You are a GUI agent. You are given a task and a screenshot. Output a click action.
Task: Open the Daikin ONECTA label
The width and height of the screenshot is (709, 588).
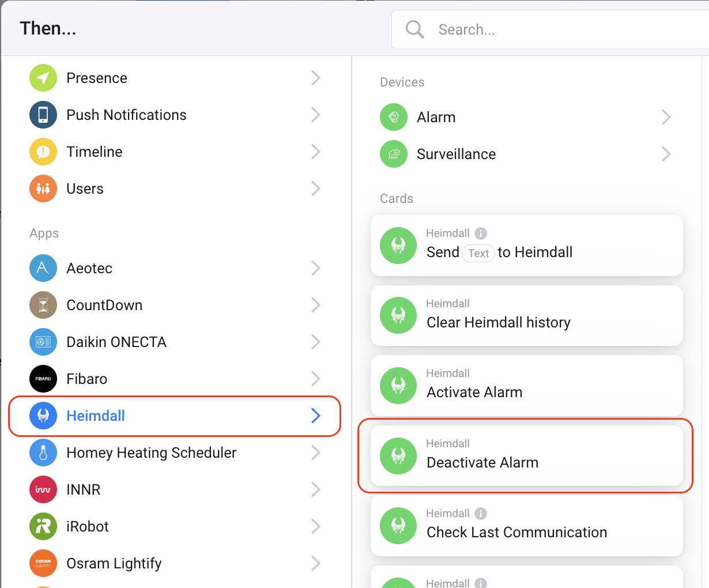coord(116,342)
